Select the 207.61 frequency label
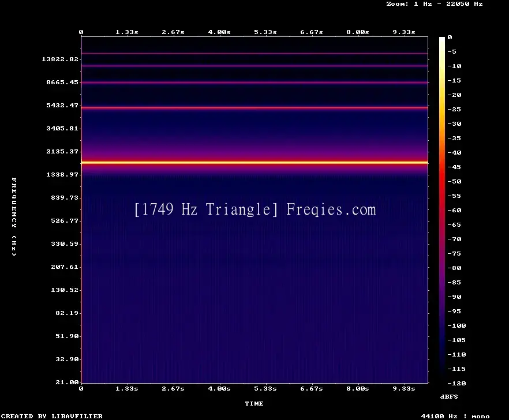Screen dimensions: 509x420 pos(65,267)
